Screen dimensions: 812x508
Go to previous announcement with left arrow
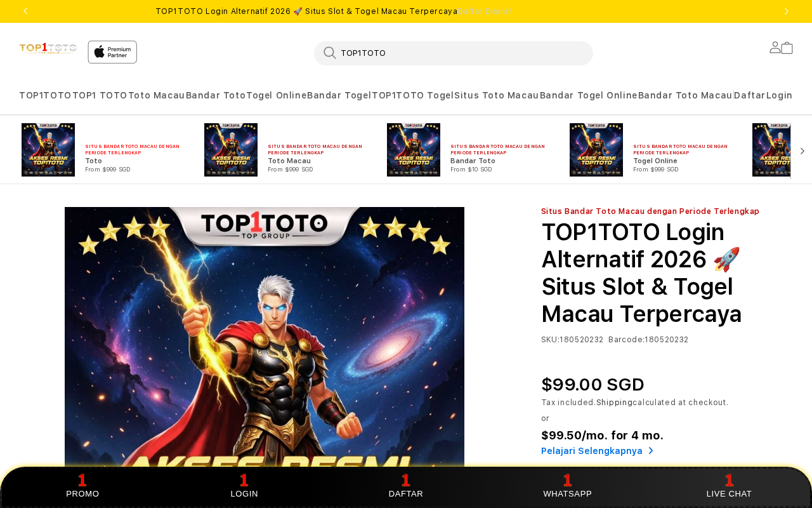[25, 11]
